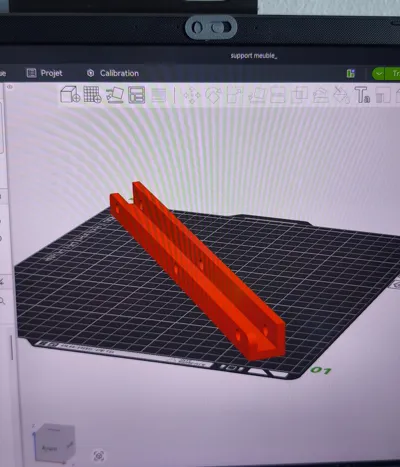Click the green Tr... slice button
This screenshot has width=400, height=467.
393,73
